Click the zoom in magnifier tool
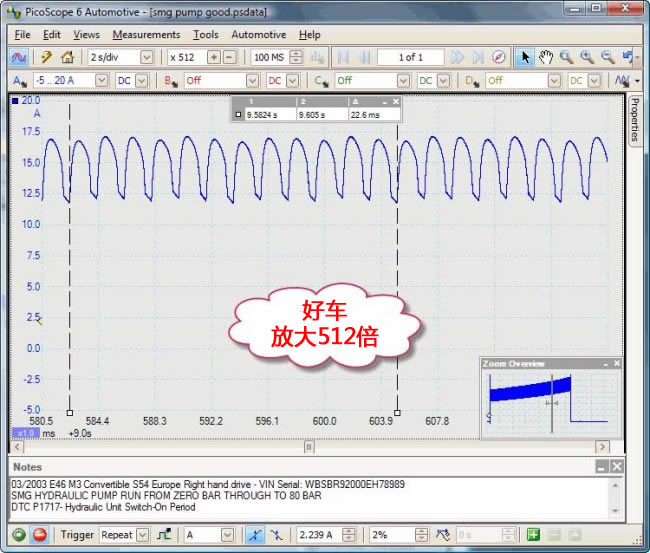This screenshot has width=650, height=553. pyautogui.click(x=586, y=57)
